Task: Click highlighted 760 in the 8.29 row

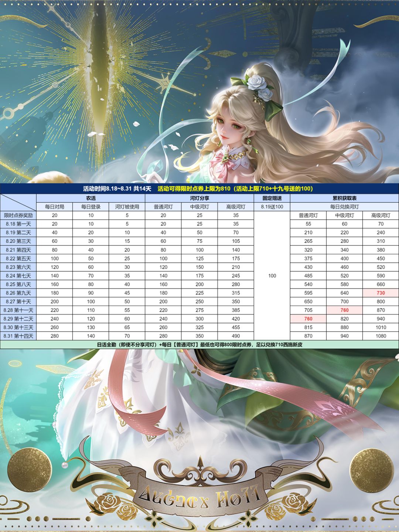Action: [x=308, y=319]
